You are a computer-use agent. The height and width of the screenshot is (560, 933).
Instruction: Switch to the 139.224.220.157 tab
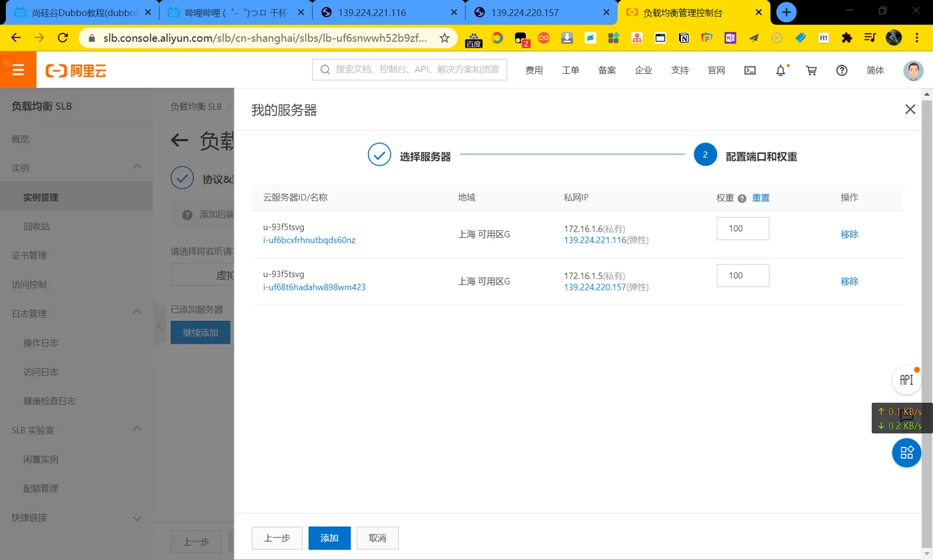[541, 12]
